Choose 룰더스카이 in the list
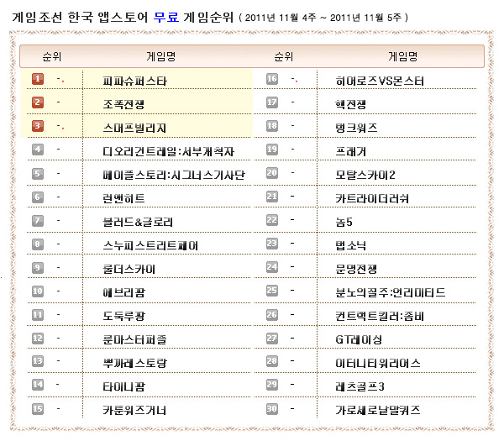Image resolution: width=504 pixels, height=441 pixels. pos(129,270)
